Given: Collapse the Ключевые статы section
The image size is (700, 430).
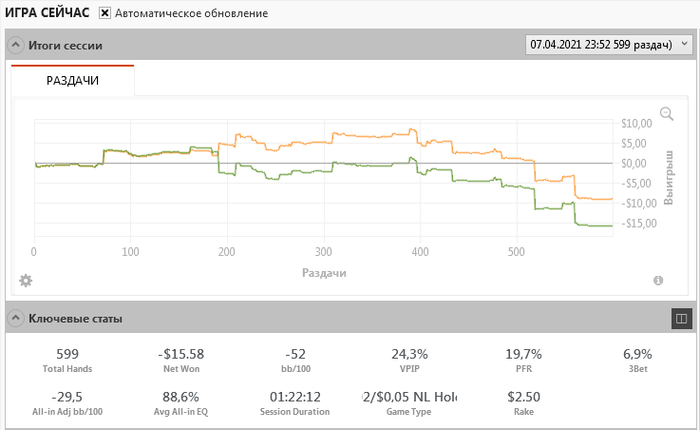Looking at the screenshot, I should [15, 319].
